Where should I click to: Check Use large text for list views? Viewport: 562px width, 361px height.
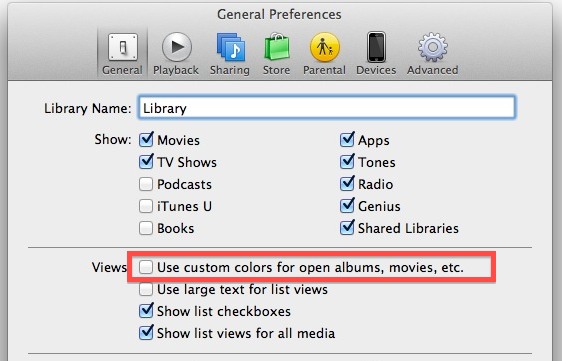[x=146, y=289]
